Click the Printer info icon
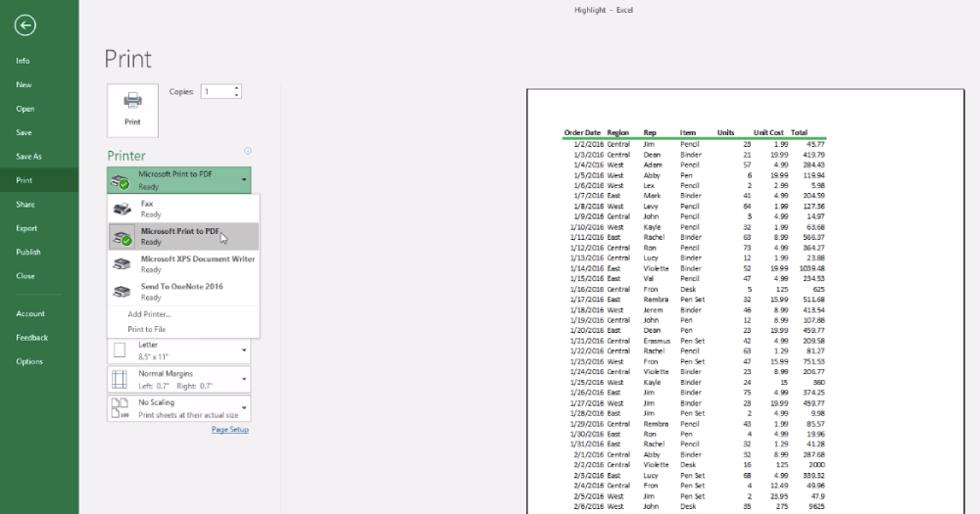 pyautogui.click(x=248, y=152)
